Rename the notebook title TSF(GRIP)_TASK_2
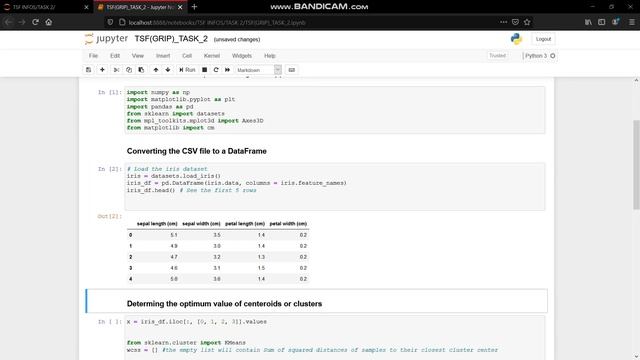The image size is (640, 360). 171,39
